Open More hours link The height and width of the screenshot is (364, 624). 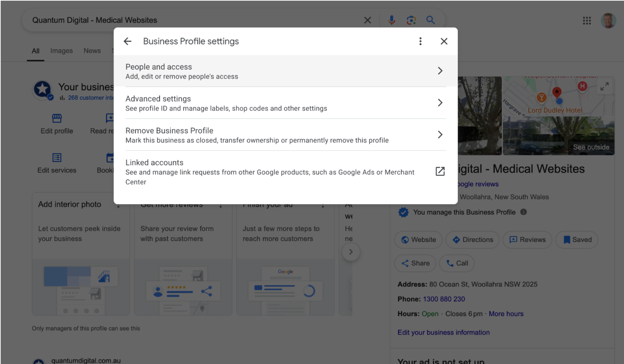click(506, 314)
